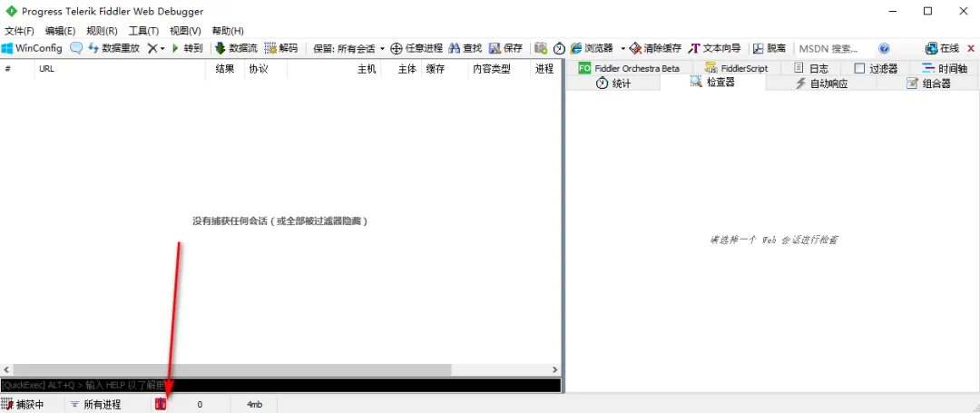Toggle the 解码 decode button

(x=281, y=48)
